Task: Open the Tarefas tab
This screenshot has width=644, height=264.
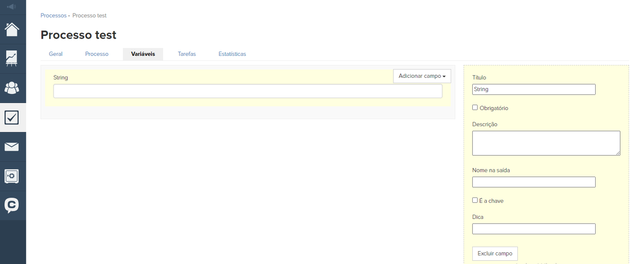Action: click(187, 54)
